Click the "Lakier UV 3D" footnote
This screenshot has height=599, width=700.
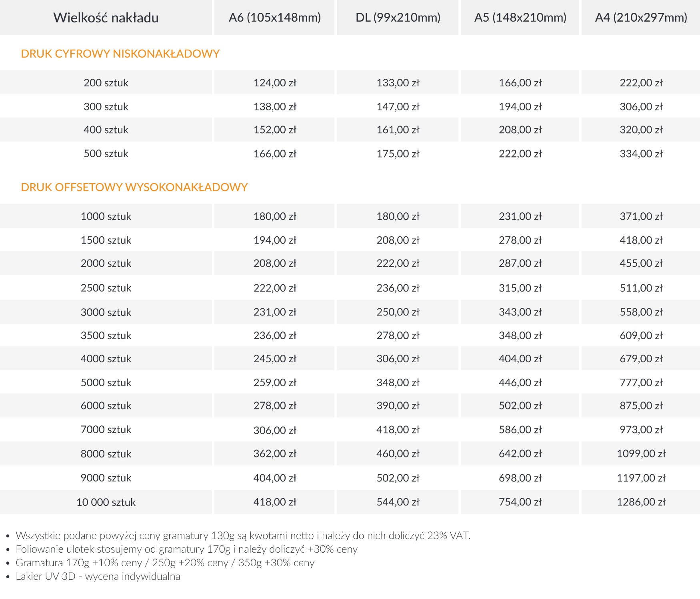coord(98,577)
